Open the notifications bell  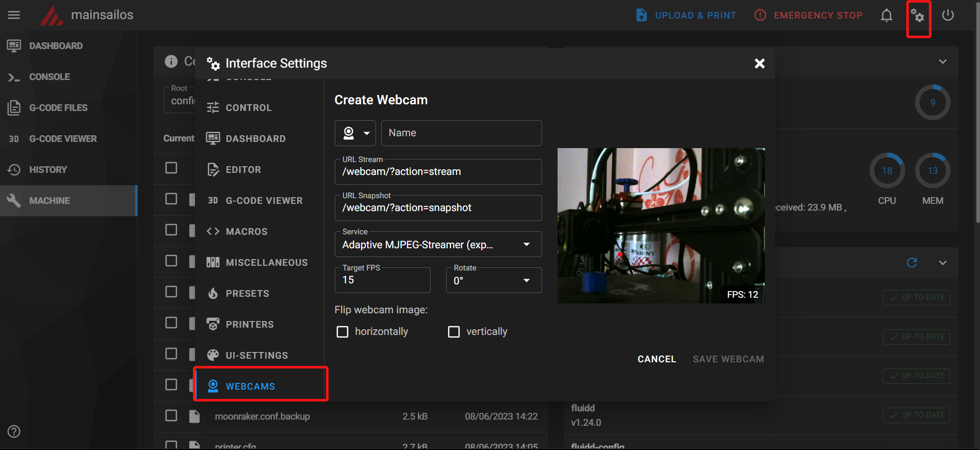887,15
